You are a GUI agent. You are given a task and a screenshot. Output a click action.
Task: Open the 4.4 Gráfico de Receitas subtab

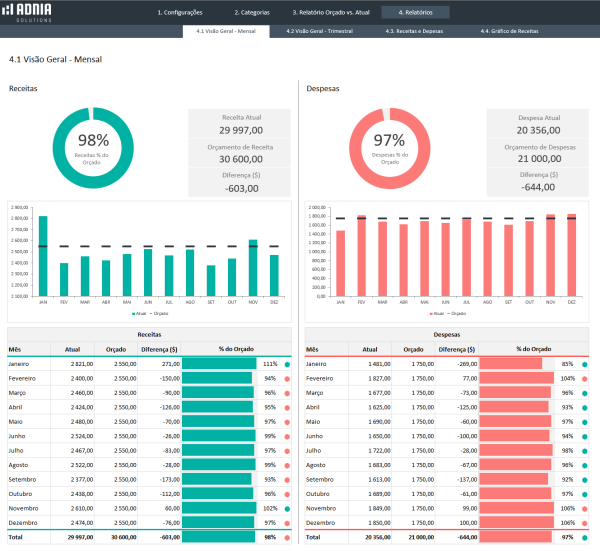(x=508, y=32)
